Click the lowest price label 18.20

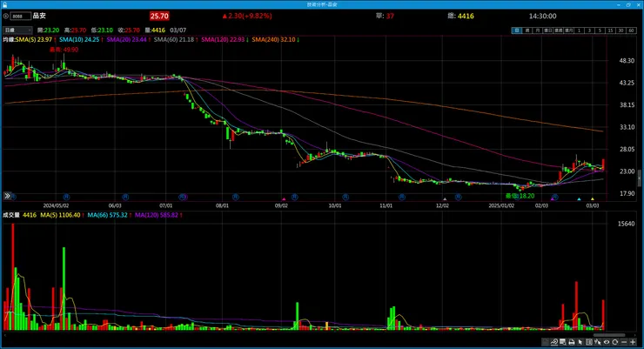(520, 196)
